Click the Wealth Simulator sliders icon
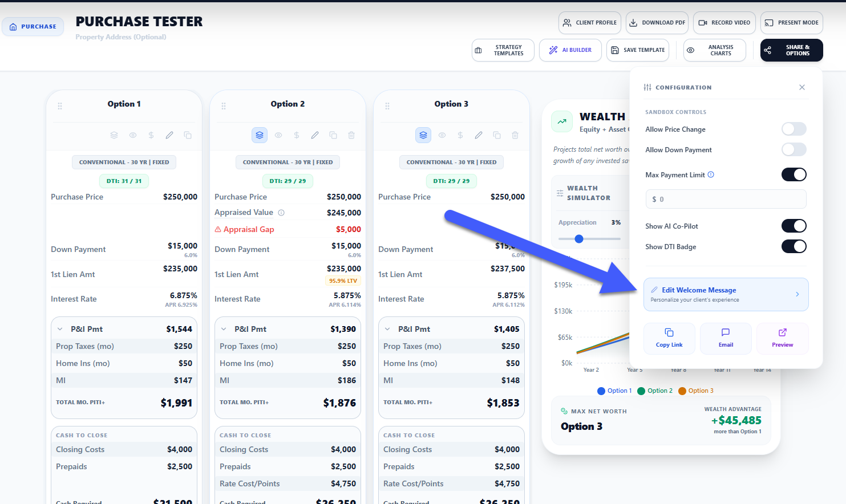The image size is (846, 504). [x=560, y=193]
